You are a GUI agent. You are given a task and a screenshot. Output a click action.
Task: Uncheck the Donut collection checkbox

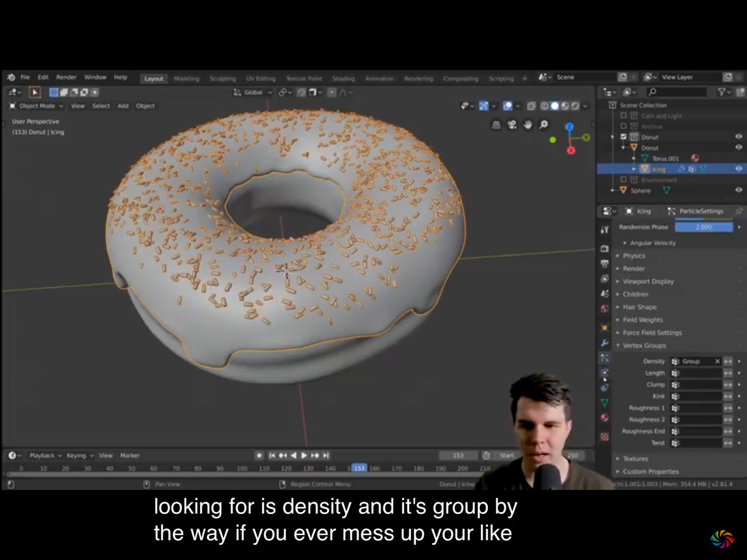pyautogui.click(x=623, y=136)
